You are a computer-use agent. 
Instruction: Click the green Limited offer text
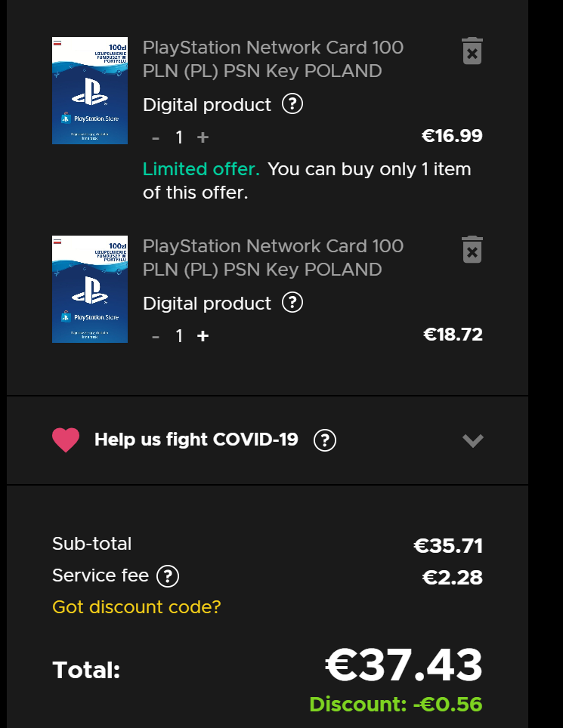click(201, 169)
